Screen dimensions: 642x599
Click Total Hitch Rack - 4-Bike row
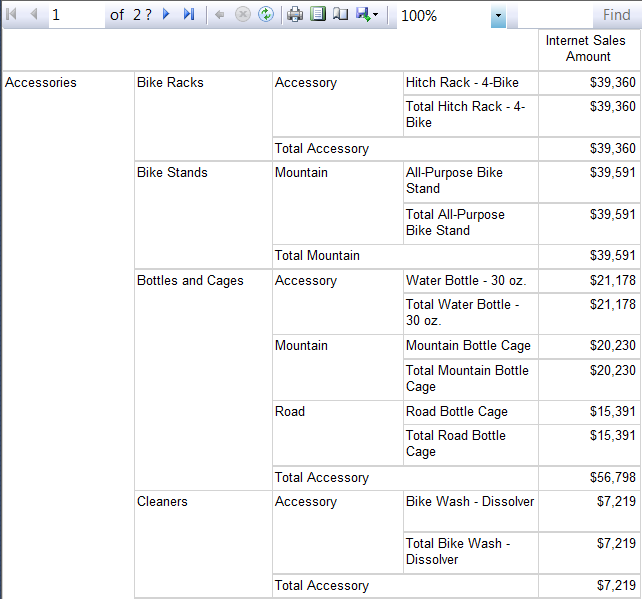point(470,116)
